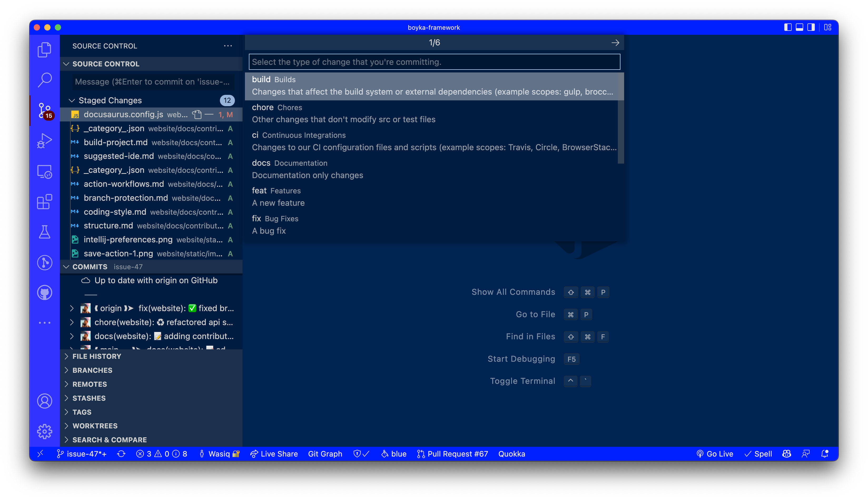
Task: Click the Open File icon for docusaurus.config.js
Action: tap(197, 115)
